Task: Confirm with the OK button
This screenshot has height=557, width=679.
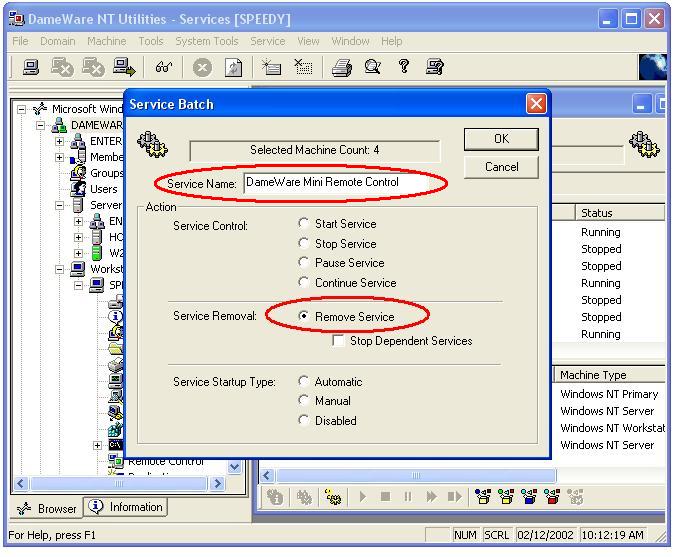Action: [501, 139]
